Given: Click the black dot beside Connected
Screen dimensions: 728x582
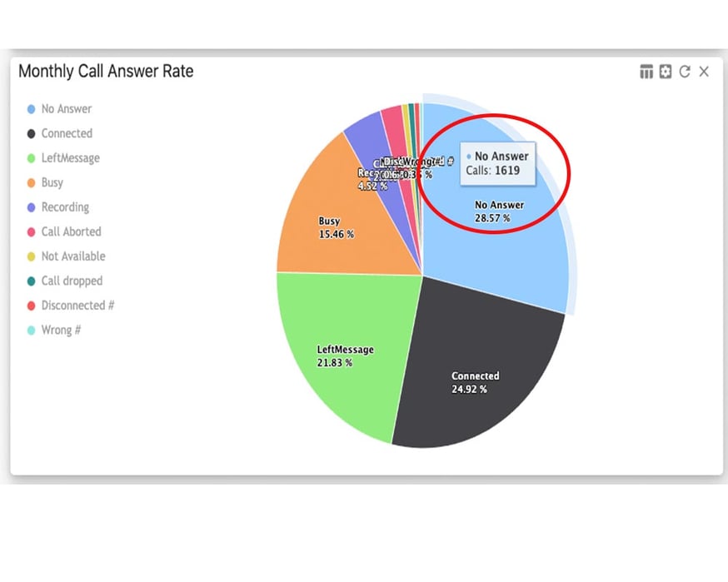Looking at the screenshot, I should (32, 133).
